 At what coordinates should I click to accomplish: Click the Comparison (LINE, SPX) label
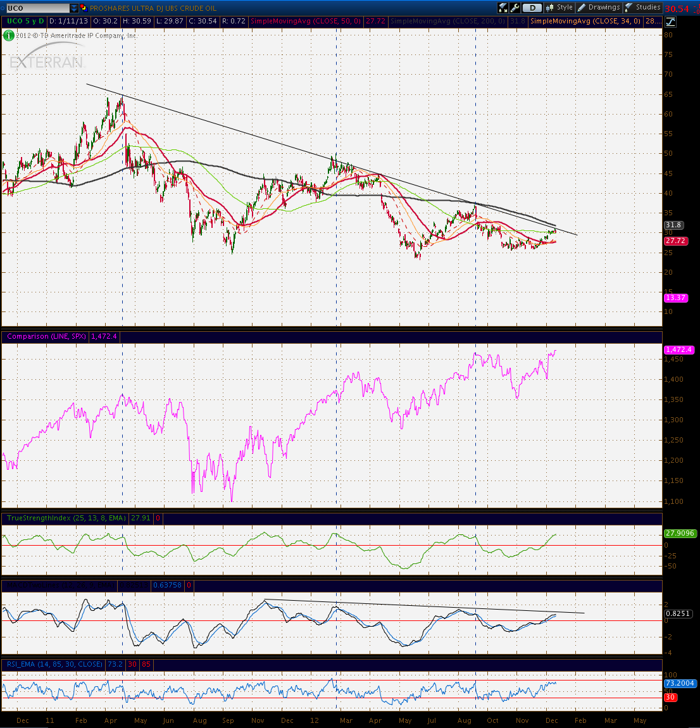tap(46, 336)
